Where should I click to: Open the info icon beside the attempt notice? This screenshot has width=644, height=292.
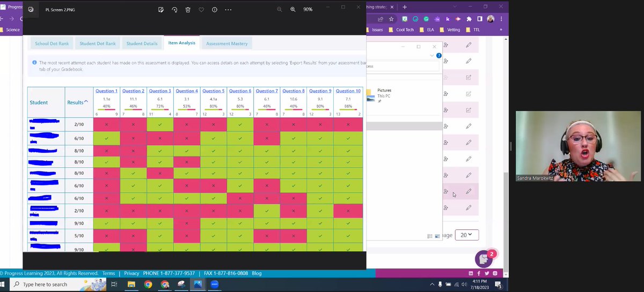tap(34, 63)
